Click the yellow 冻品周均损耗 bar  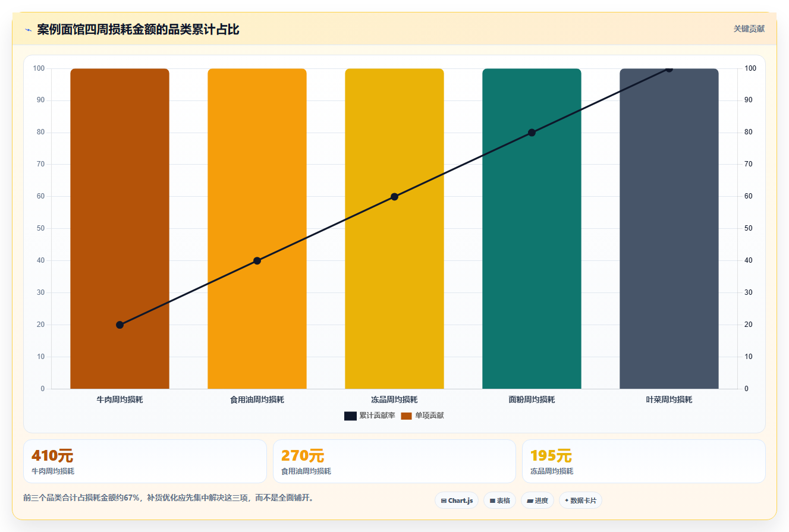394,228
